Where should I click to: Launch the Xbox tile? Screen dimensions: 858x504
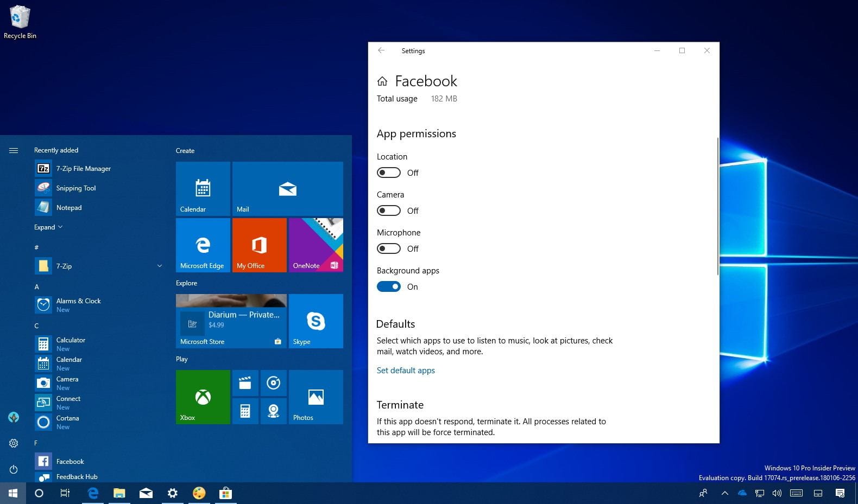[x=203, y=397]
